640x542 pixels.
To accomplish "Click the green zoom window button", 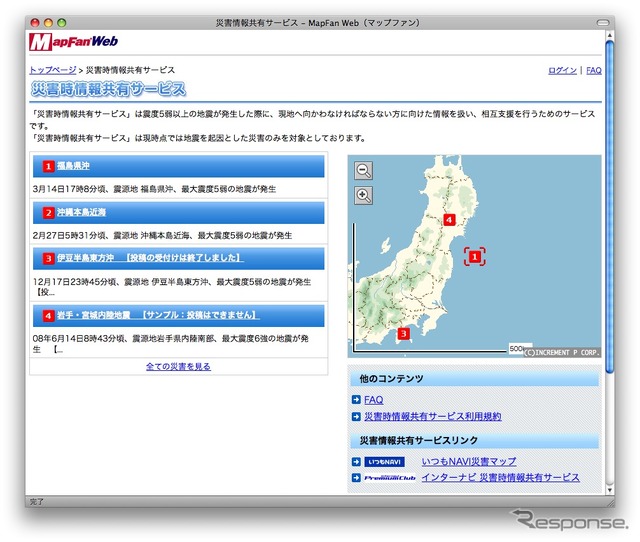I will point(62,23).
